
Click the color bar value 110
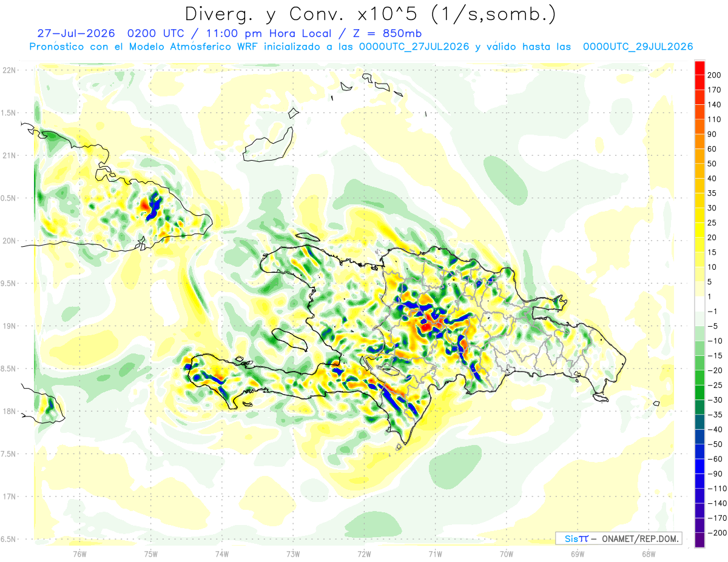(x=714, y=119)
